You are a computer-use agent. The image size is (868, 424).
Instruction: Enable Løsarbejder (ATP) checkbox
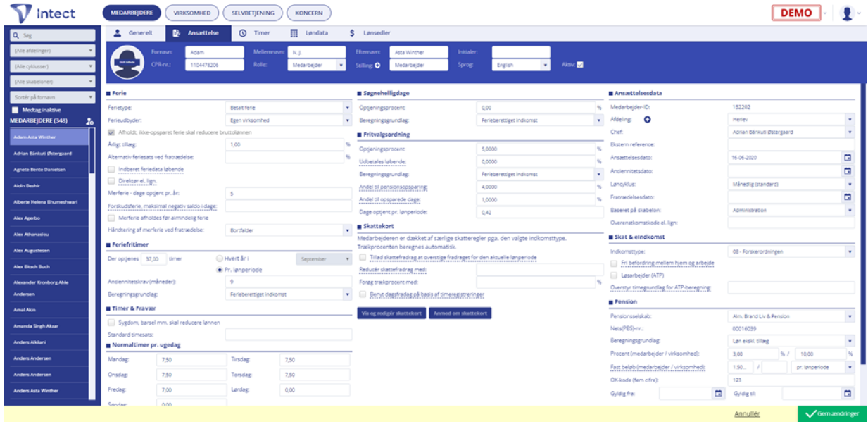[615, 275]
